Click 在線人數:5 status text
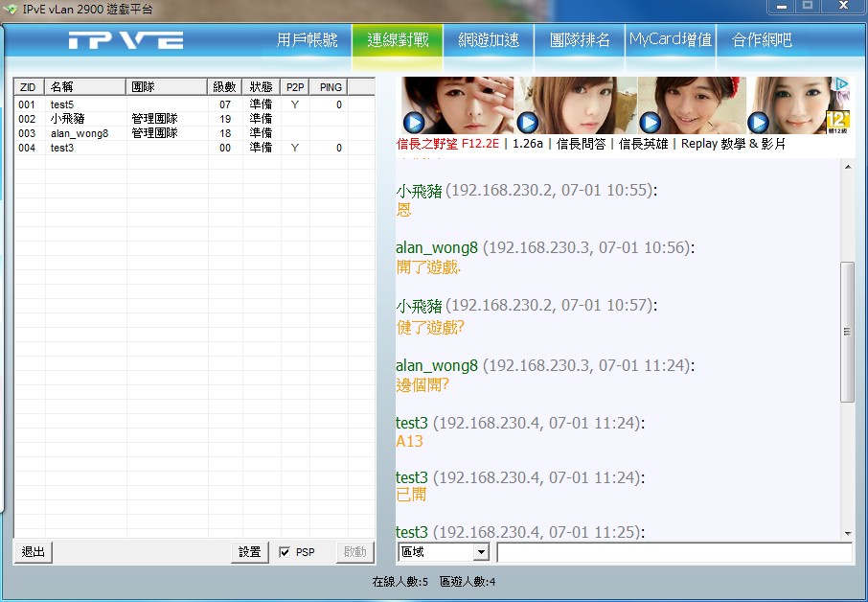The width and height of the screenshot is (868, 602). click(x=400, y=582)
